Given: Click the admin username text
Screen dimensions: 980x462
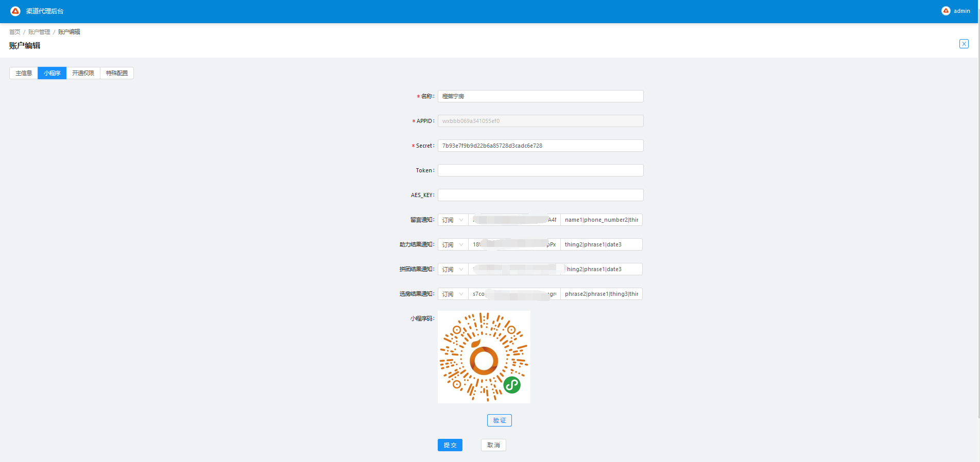Looking at the screenshot, I should [961, 11].
